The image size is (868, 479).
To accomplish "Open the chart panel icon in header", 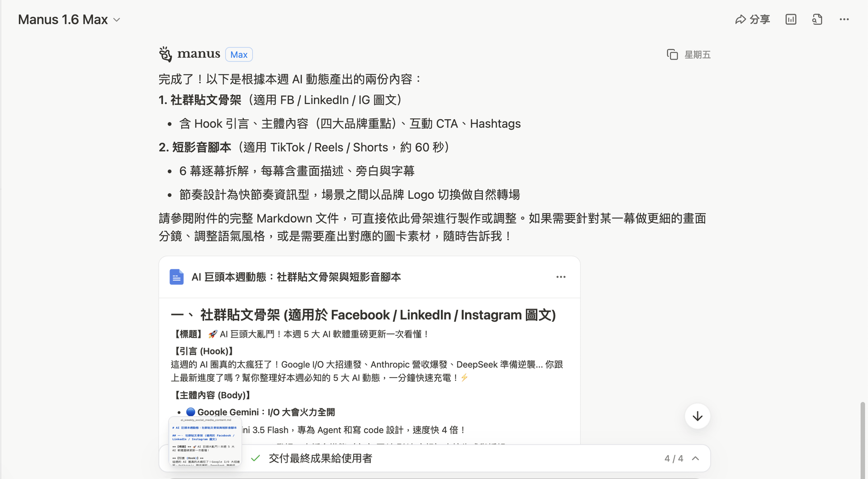I will click(x=791, y=19).
